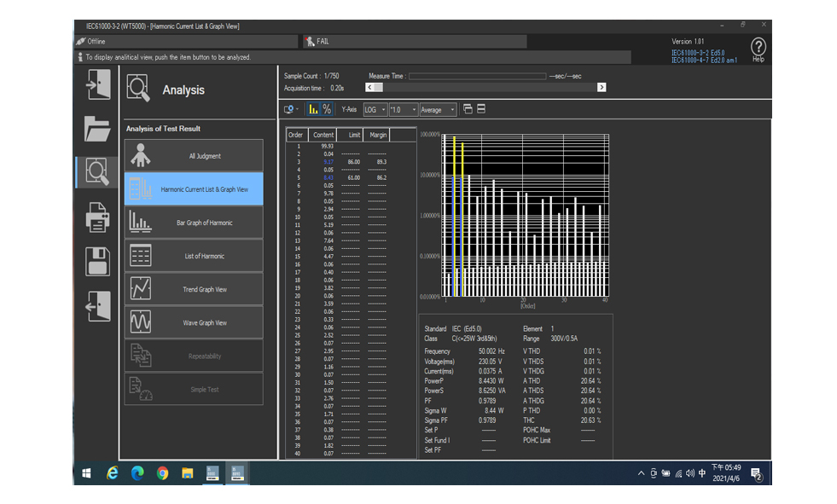Screen dimensions: 837x504
Task: Select the magnifier Analysis icon in sidebar
Action: [98, 173]
